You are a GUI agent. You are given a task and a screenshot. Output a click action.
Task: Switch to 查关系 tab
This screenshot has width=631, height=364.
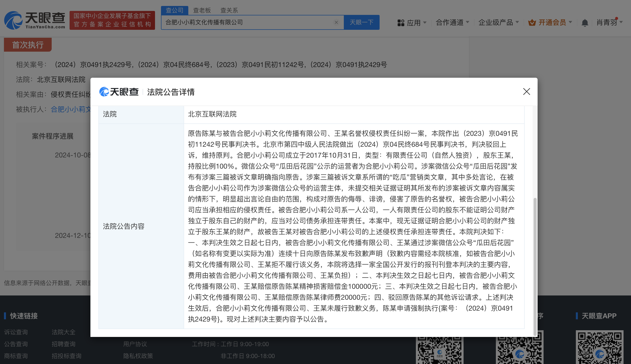[229, 10]
